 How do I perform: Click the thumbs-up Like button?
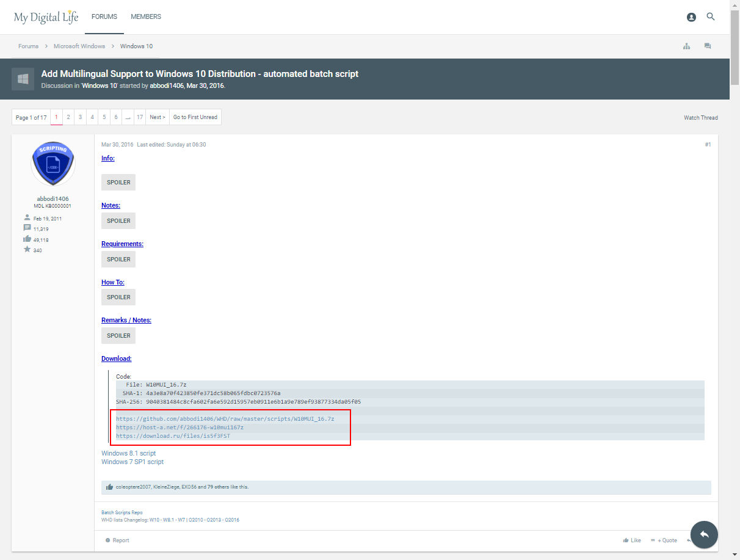pyautogui.click(x=632, y=540)
